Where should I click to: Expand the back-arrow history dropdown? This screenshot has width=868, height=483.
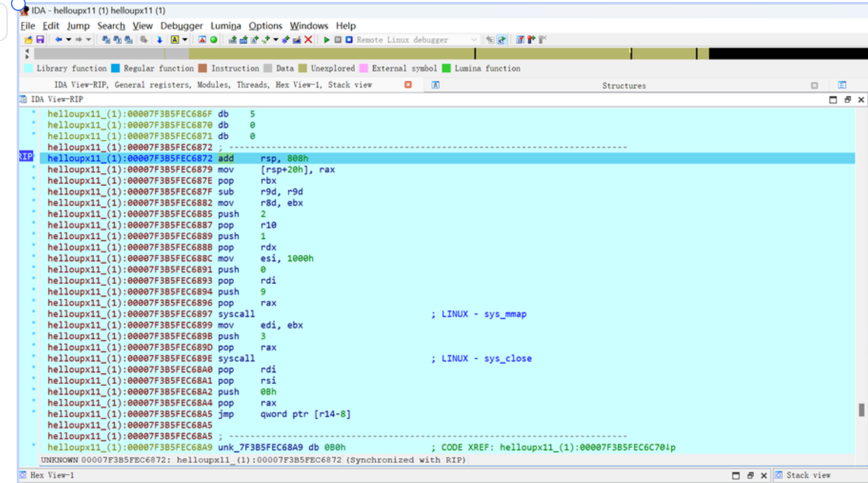click(x=69, y=40)
